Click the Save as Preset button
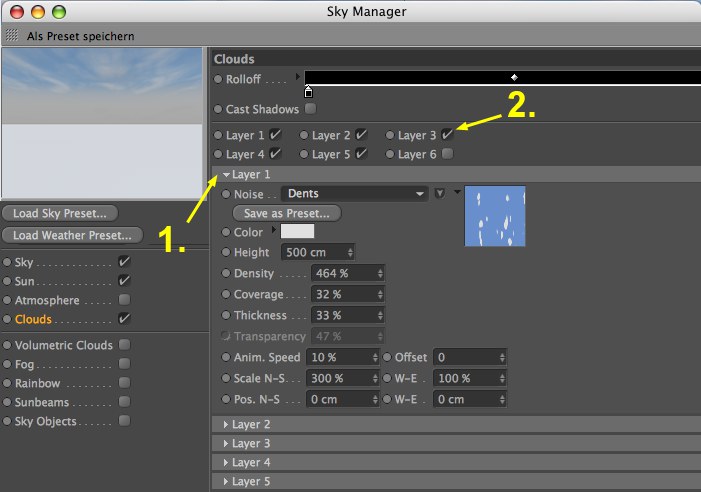 coord(287,213)
